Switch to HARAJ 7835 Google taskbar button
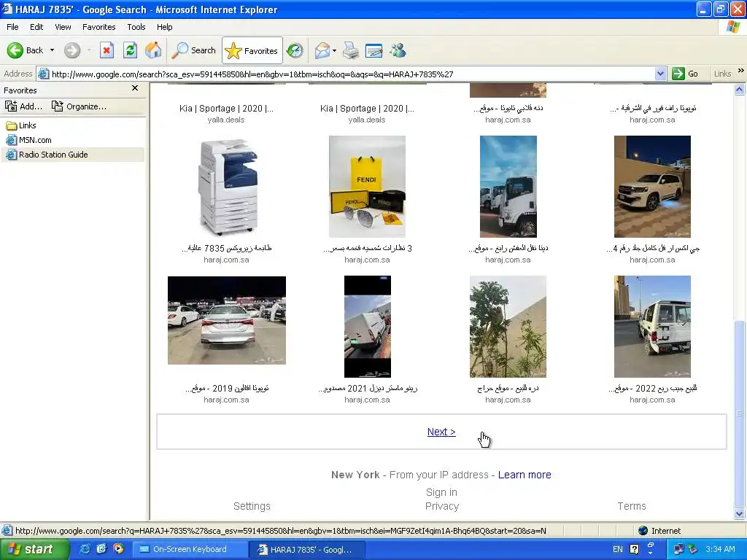The width and height of the screenshot is (747, 560). pos(307,549)
